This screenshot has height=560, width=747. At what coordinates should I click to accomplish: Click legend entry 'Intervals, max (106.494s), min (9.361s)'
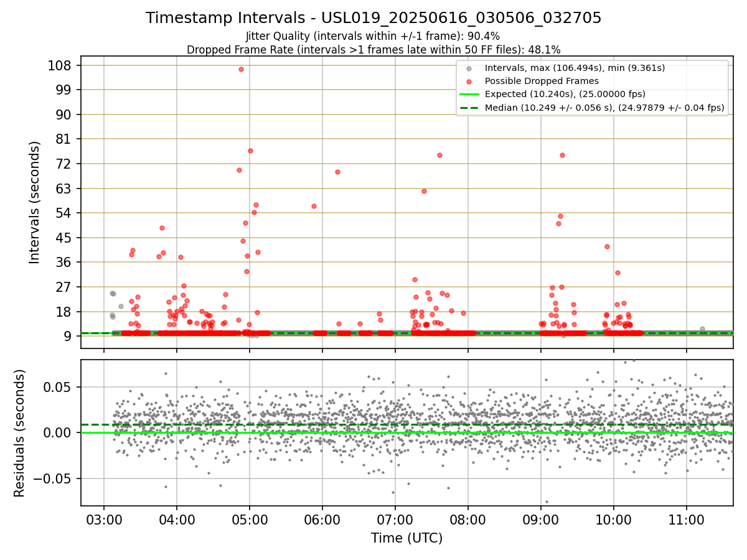(575, 68)
